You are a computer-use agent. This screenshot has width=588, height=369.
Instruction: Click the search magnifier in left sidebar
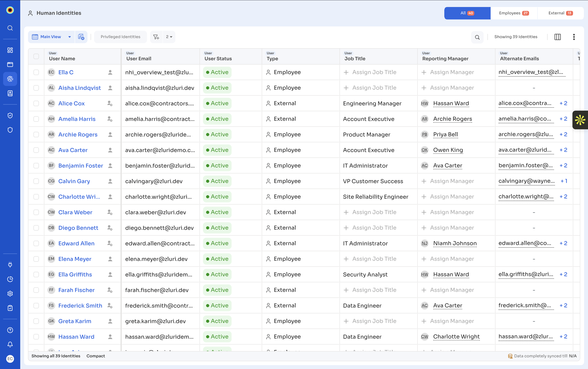(10, 28)
